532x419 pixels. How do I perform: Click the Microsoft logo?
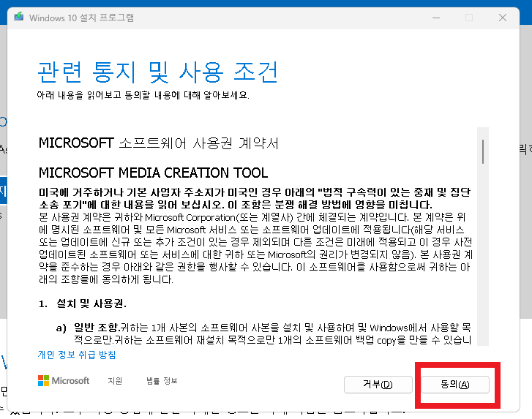64,381
